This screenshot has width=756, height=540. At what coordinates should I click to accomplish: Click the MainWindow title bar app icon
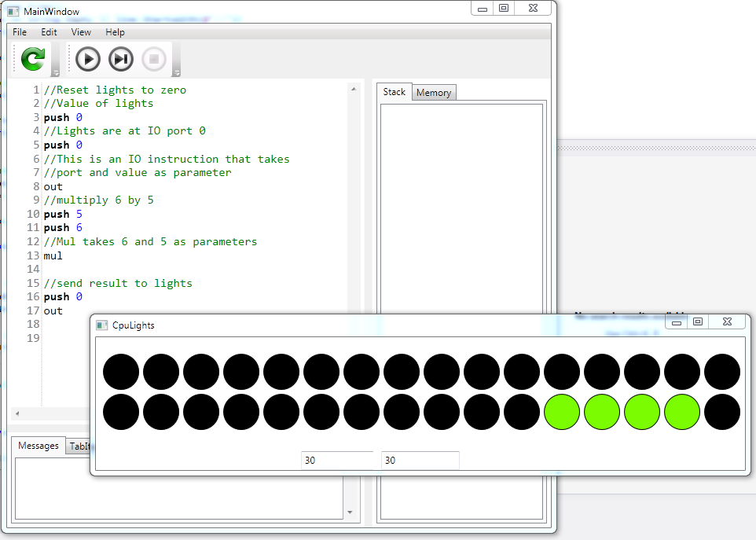(x=13, y=11)
